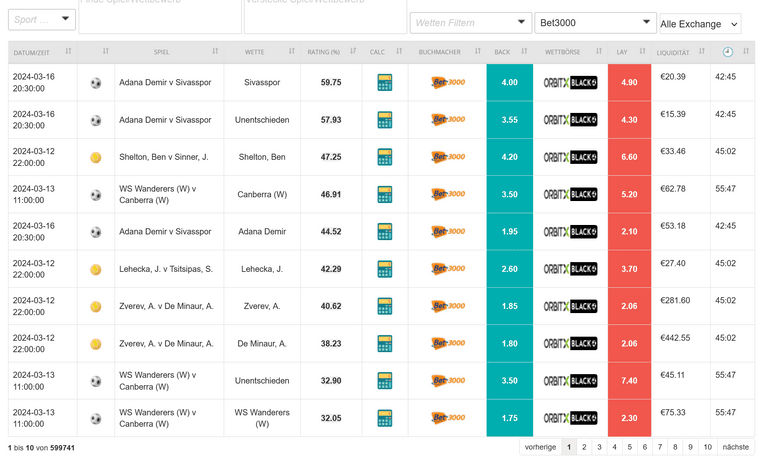760x459 pixels.
Task: Click back odds 2.60 cell
Action: click(509, 269)
